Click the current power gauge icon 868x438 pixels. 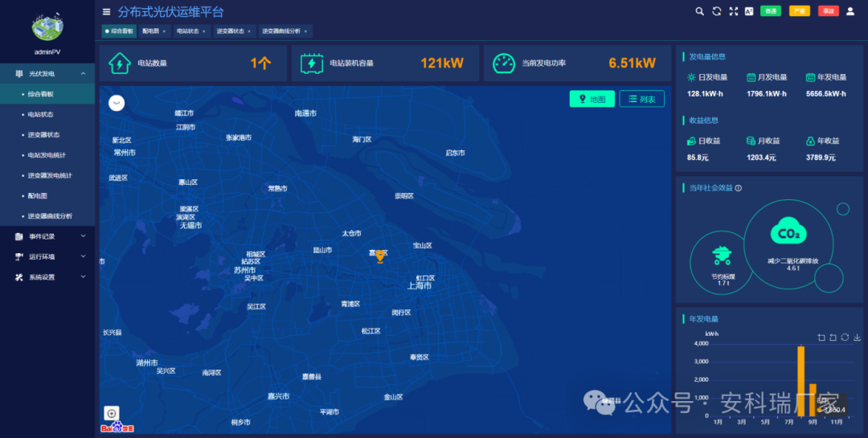click(504, 63)
